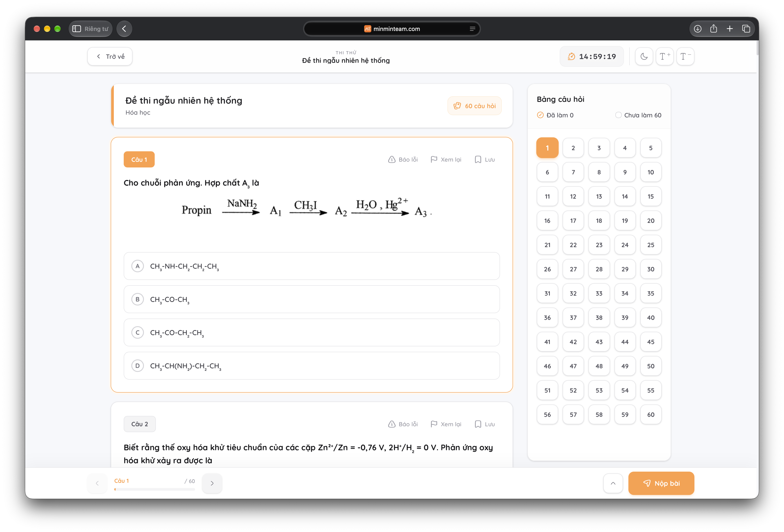Save Câu 2 with Lưu bookmark
784x532 pixels.
[x=485, y=424]
